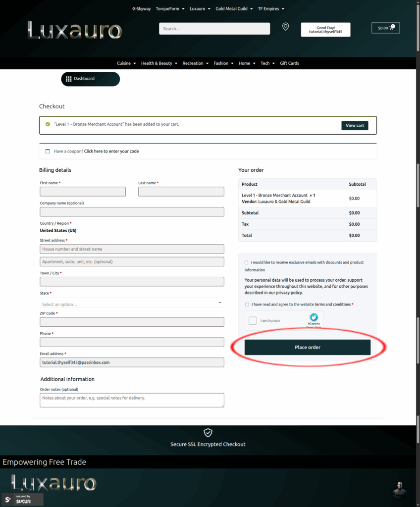Click the 'Billing details' heading
Screen dimensions: 420x507
55,170
